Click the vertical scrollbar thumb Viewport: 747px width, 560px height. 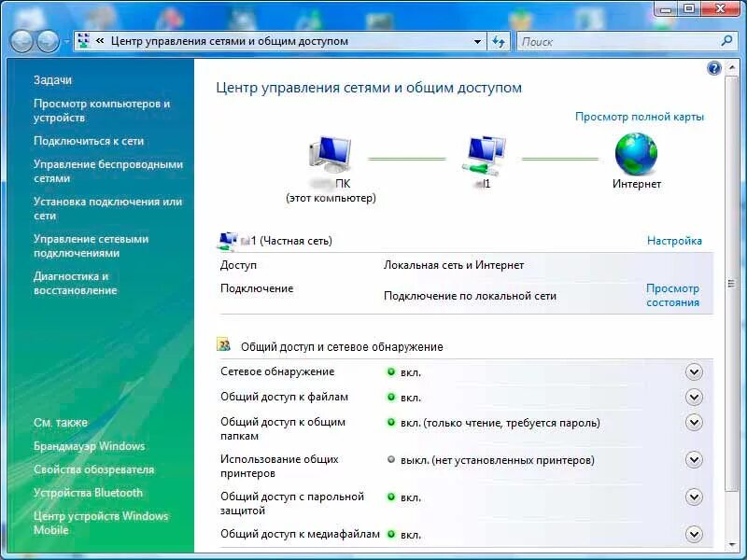tap(731, 285)
